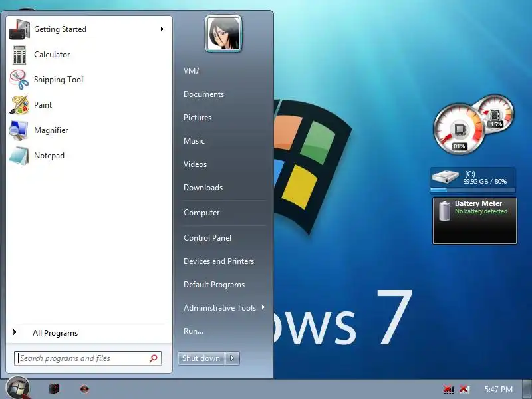
Task: Expand the Getting Started submenu arrow
Action: pyautogui.click(x=162, y=29)
